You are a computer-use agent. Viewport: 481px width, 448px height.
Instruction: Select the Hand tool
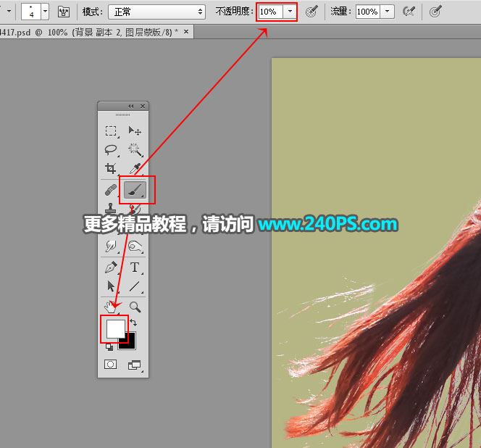coord(110,307)
